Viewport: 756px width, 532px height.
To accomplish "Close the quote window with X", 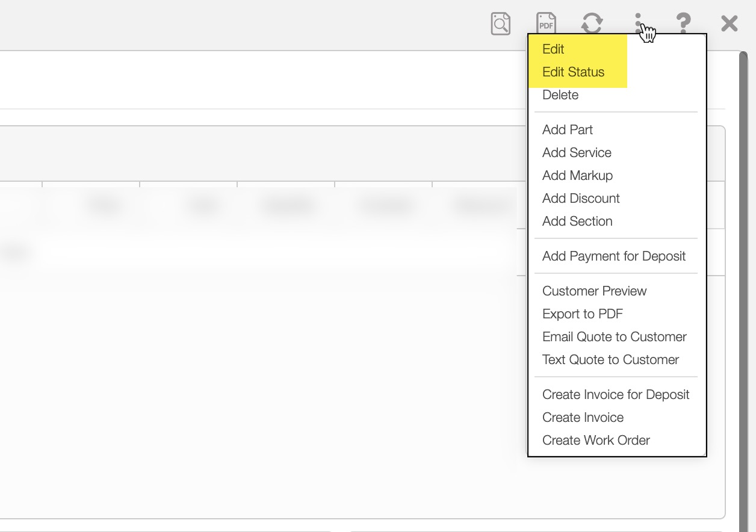I will coord(729,24).
